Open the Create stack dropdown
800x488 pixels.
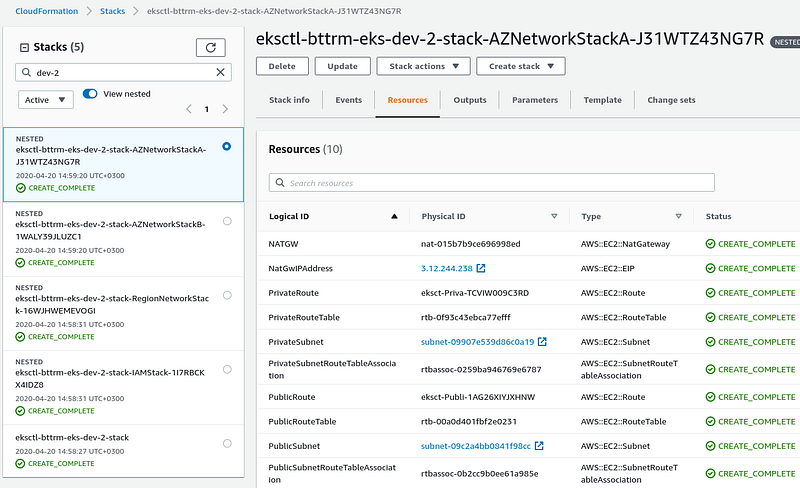coord(521,66)
